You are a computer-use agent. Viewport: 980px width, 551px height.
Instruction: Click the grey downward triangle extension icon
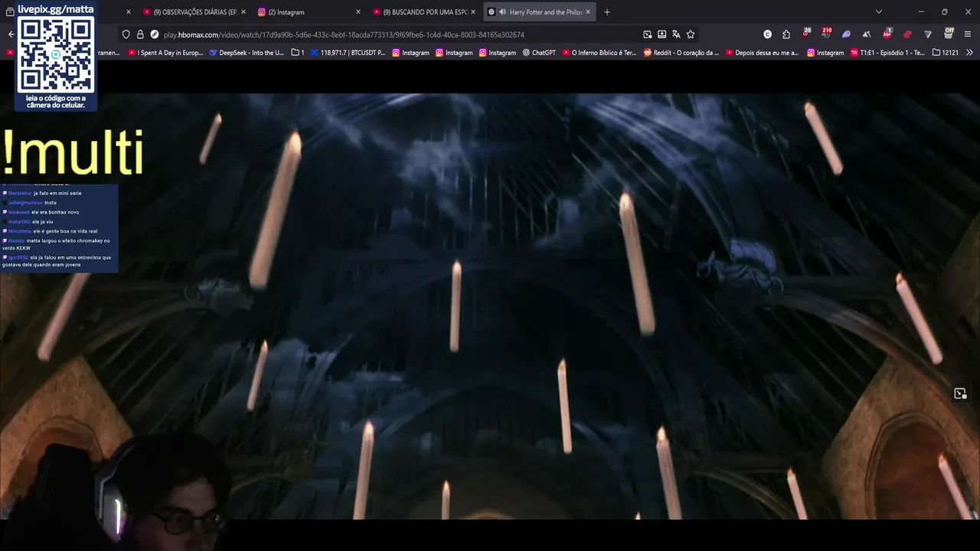pos(928,34)
